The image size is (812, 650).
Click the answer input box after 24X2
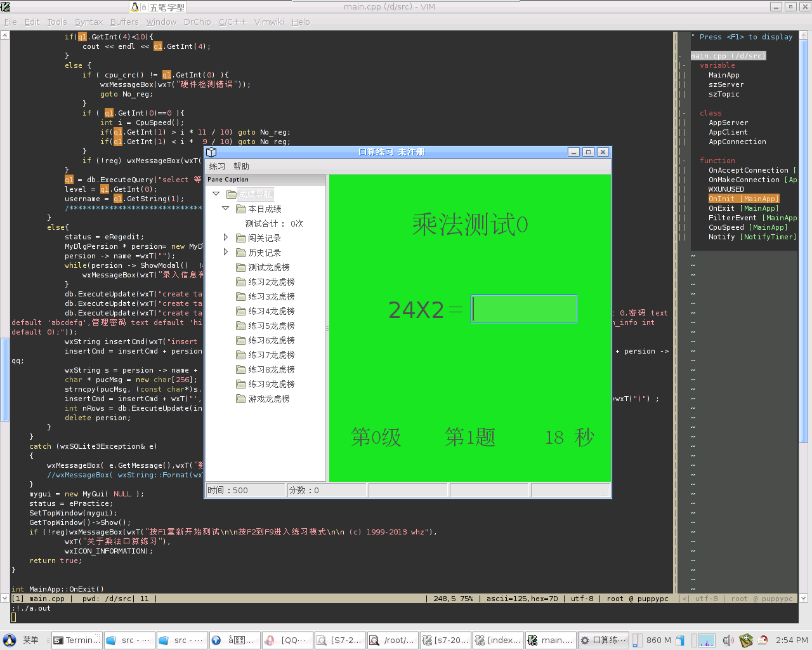(524, 309)
